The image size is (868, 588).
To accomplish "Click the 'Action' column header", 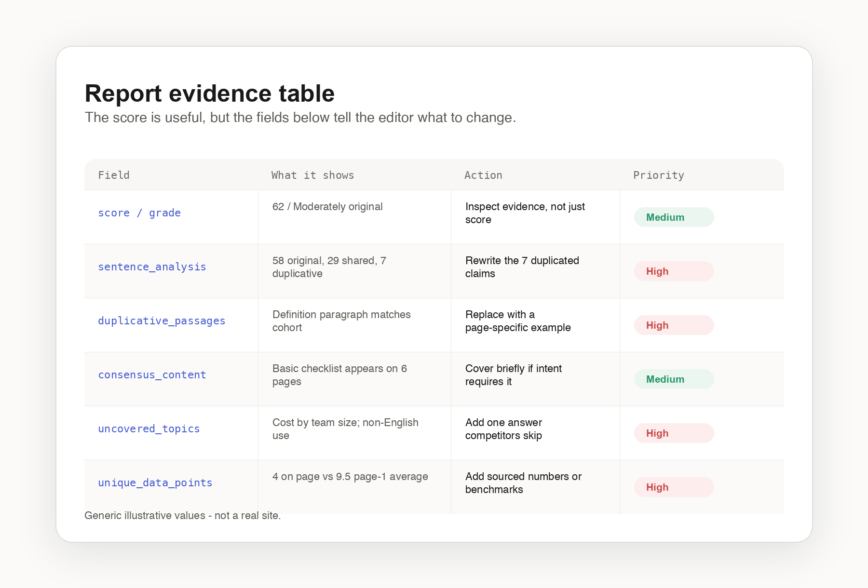I will [483, 175].
